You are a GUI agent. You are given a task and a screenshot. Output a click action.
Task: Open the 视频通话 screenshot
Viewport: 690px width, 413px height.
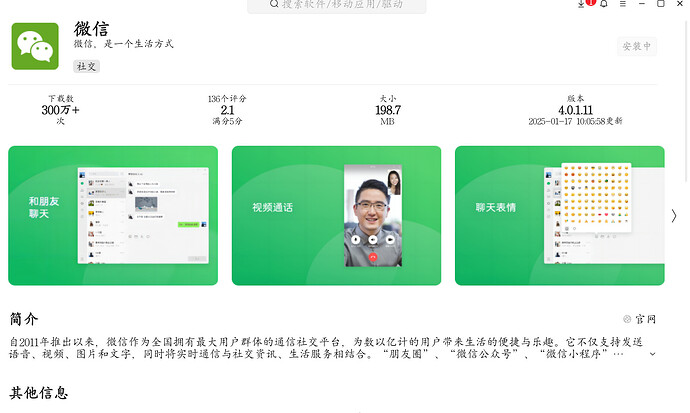pos(336,215)
